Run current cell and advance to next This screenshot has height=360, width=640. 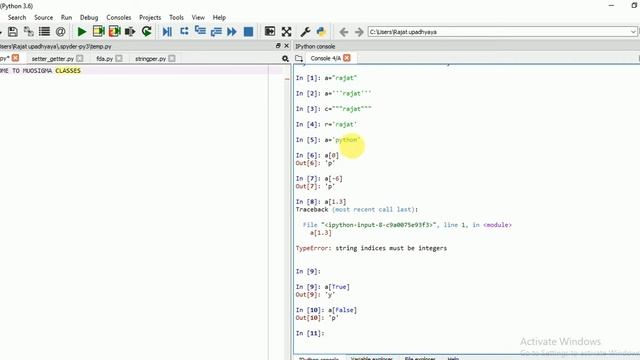(115, 31)
